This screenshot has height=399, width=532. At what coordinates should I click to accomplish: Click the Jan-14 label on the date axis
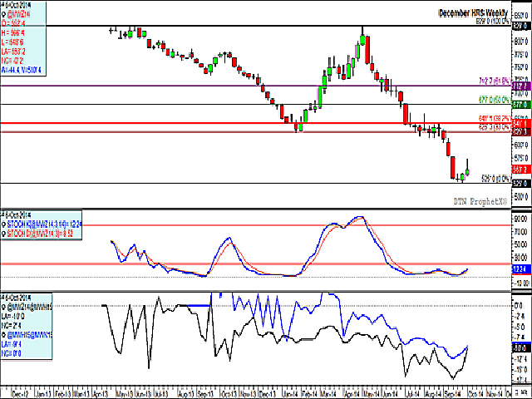[x=289, y=393]
